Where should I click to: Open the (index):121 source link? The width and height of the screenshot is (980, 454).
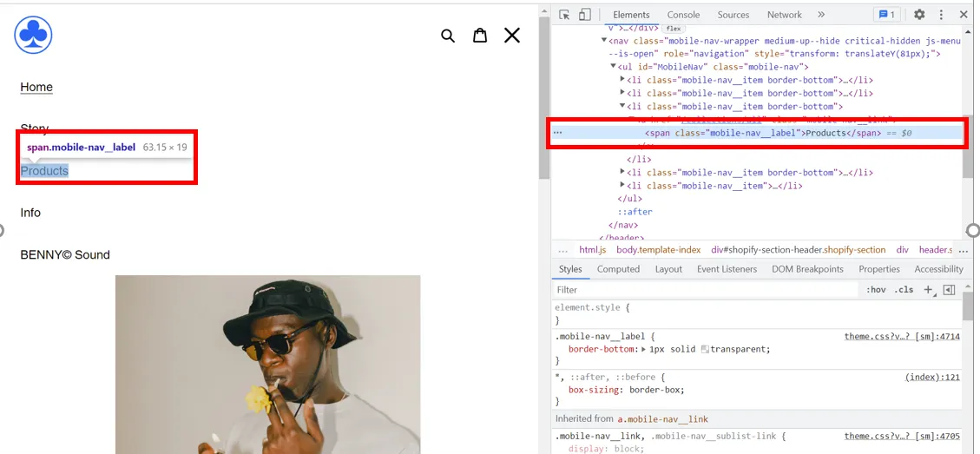click(932, 377)
